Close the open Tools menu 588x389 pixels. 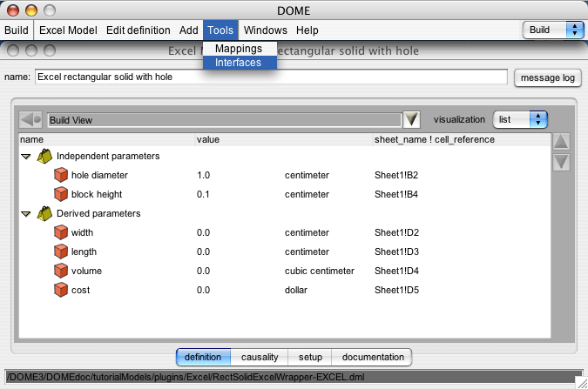coord(220,30)
